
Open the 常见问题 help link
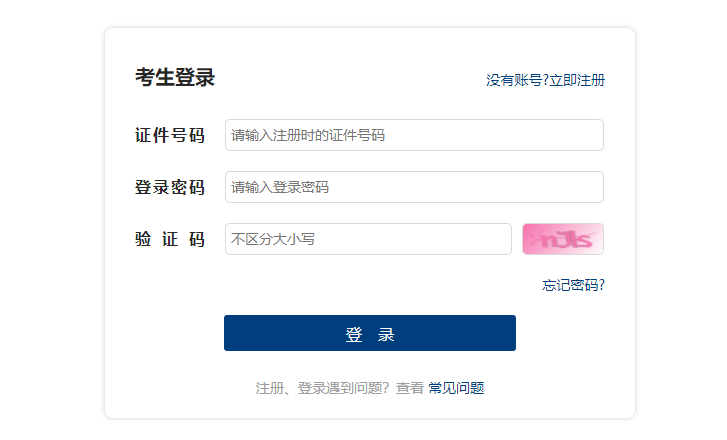456,388
